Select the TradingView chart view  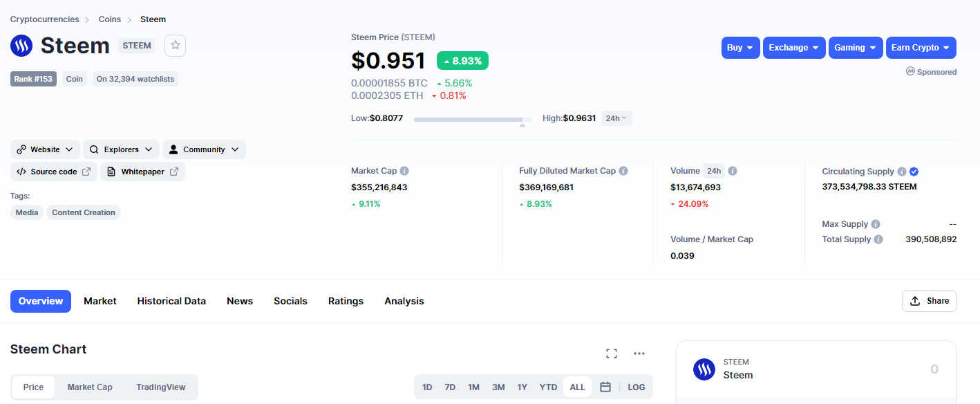(x=161, y=387)
